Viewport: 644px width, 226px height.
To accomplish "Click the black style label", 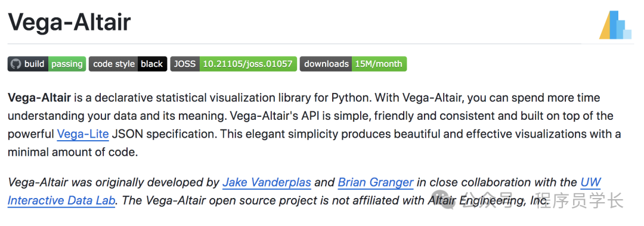I will coord(152,64).
